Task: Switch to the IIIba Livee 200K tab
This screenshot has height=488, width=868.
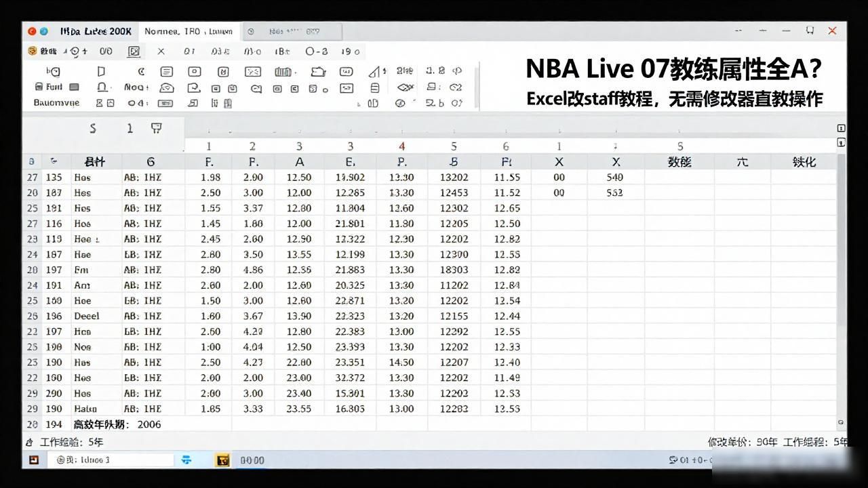Action: tap(96, 31)
